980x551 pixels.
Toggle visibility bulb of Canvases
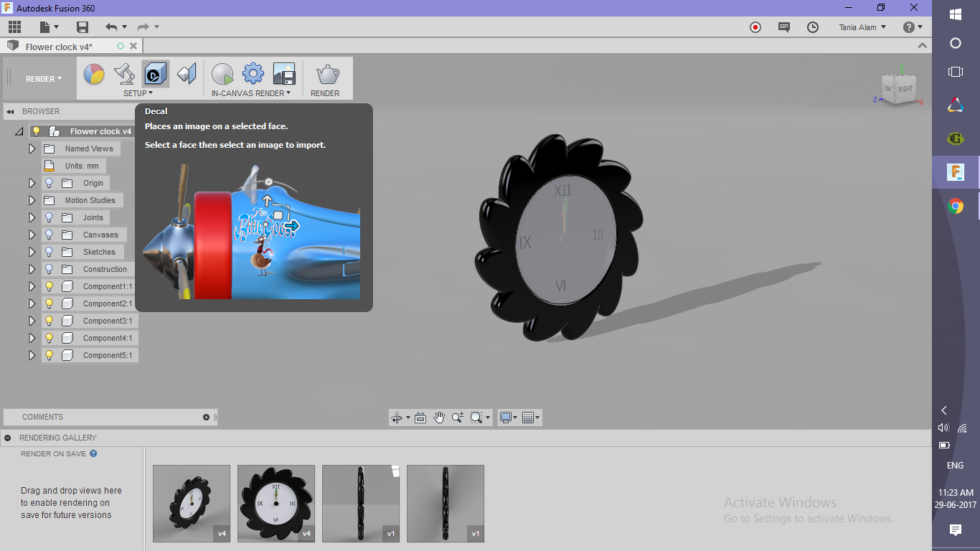click(49, 235)
